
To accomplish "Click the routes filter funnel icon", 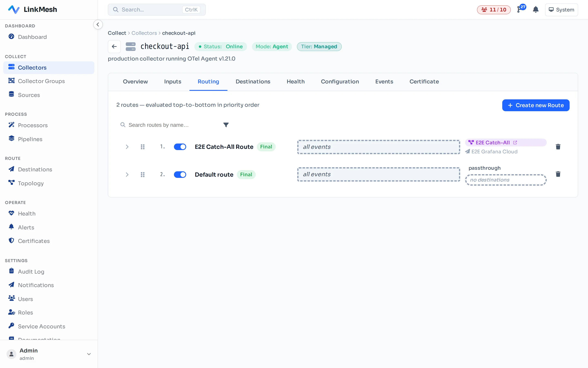I will tap(226, 125).
